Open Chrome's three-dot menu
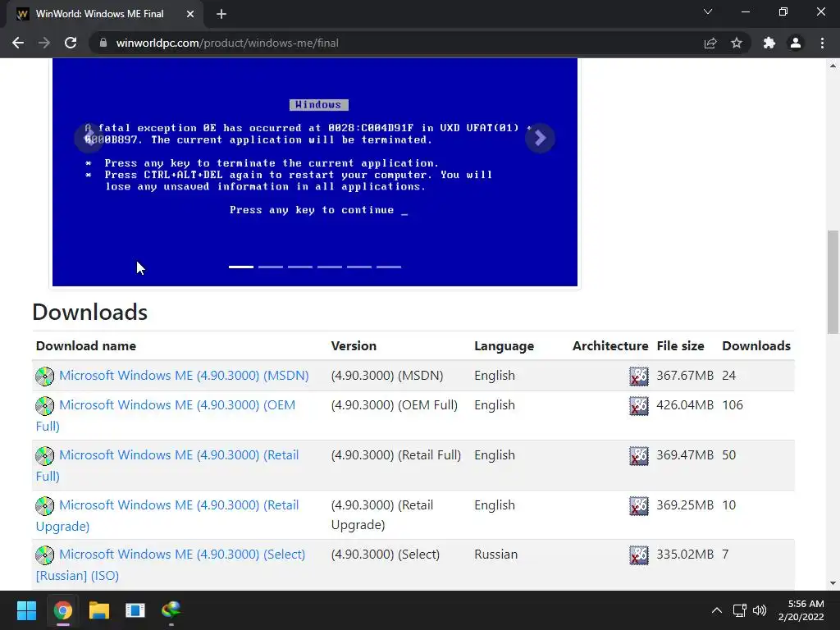 tap(822, 43)
